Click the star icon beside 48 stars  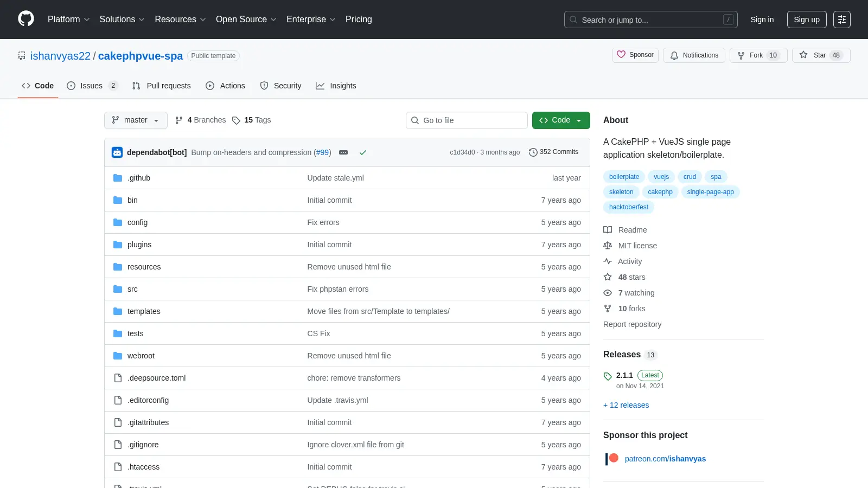tap(608, 277)
